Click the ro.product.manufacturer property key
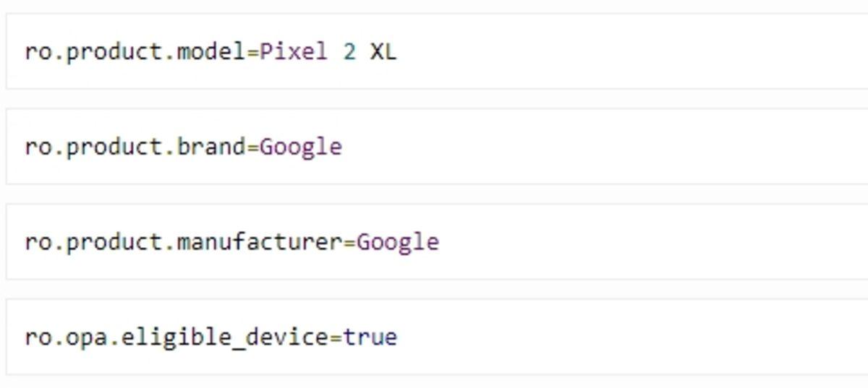The width and height of the screenshot is (868, 388). pos(183,241)
